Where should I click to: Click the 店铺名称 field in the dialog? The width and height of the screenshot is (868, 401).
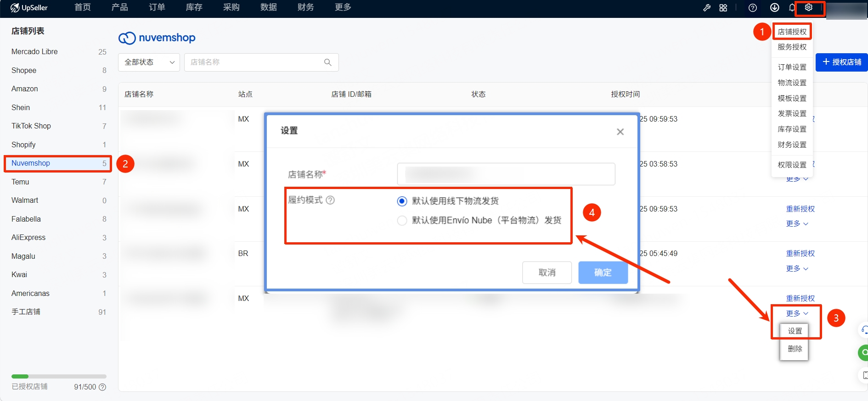[x=506, y=174]
